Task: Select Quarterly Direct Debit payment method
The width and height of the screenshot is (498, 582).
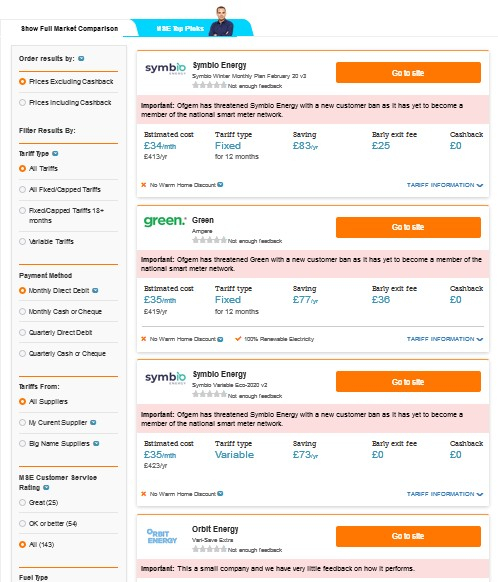Action: [x=56, y=333]
